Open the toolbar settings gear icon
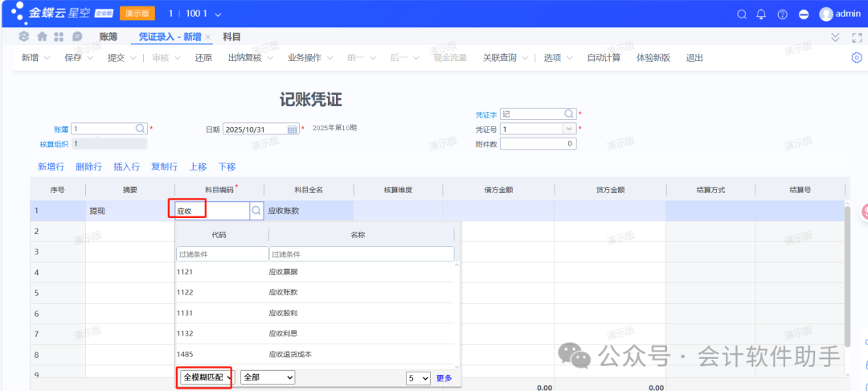This screenshot has width=868, height=391. pyautogui.click(x=856, y=58)
